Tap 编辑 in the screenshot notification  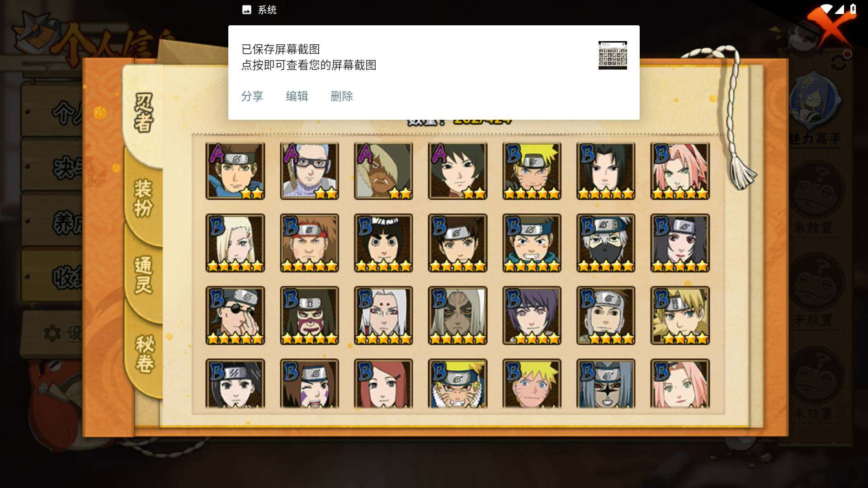297,96
